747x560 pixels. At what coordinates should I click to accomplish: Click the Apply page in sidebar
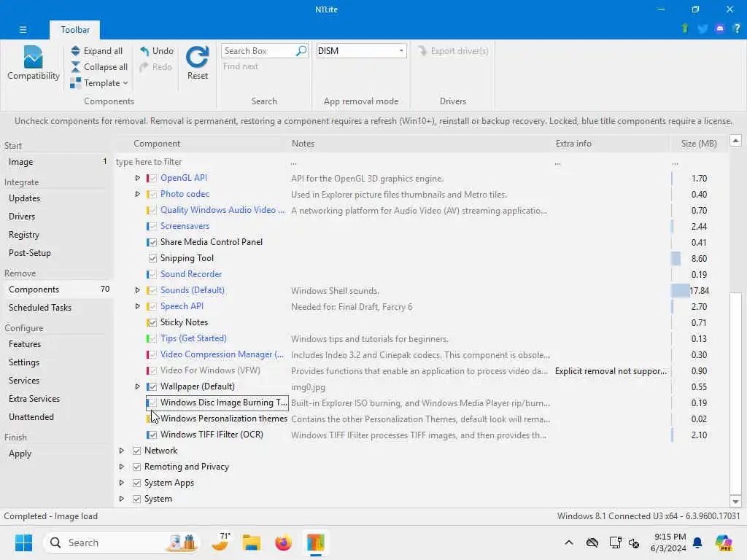20,454
